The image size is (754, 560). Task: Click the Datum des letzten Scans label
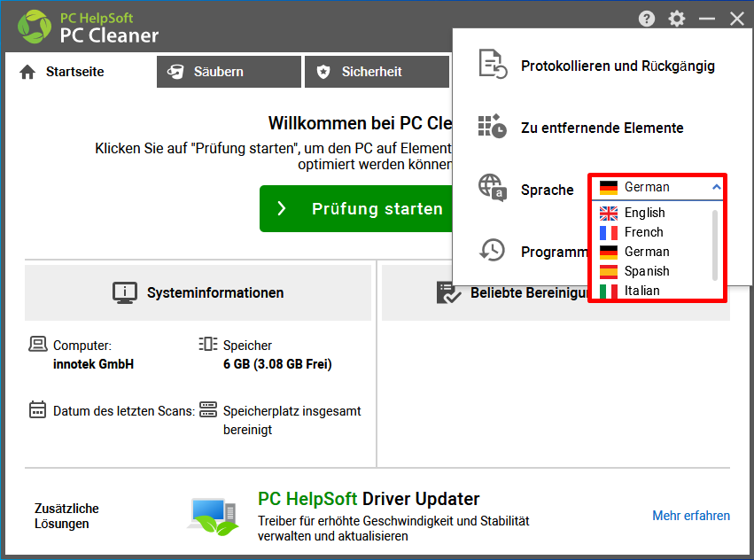tap(124, 411)
